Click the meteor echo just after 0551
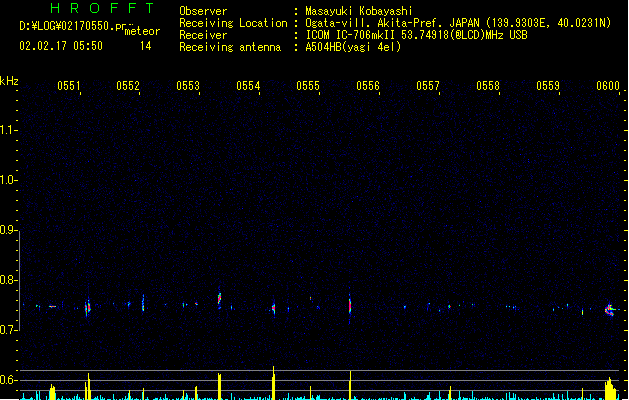This screenshot has width=629, height=400. coord(88,308)
